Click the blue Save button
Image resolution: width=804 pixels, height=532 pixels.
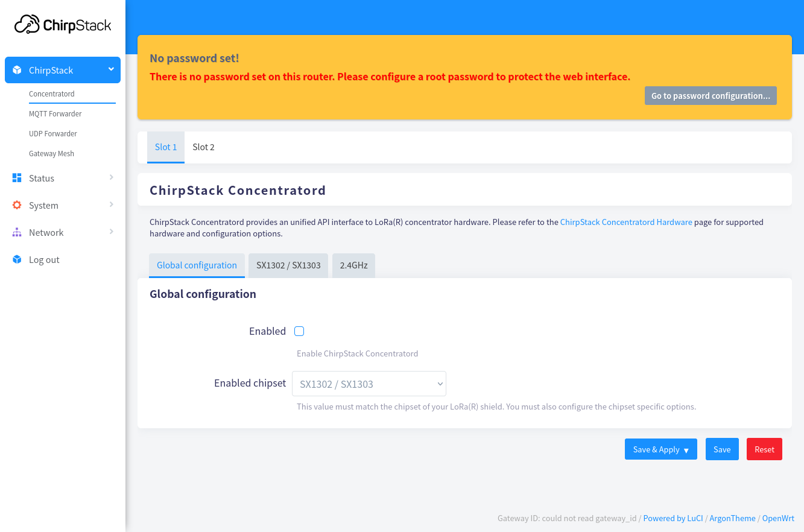722,449
